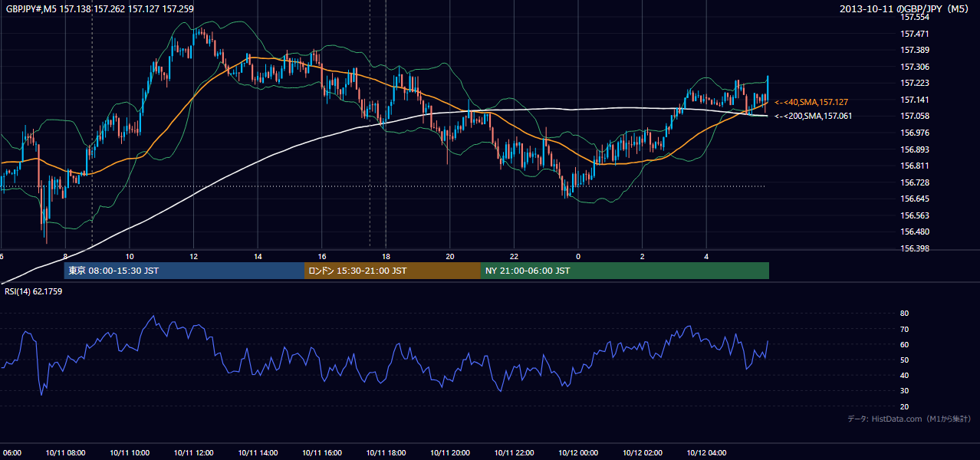980x460 pixels.
Task: Click price axis value 157.389
Action: pos(915,50)
